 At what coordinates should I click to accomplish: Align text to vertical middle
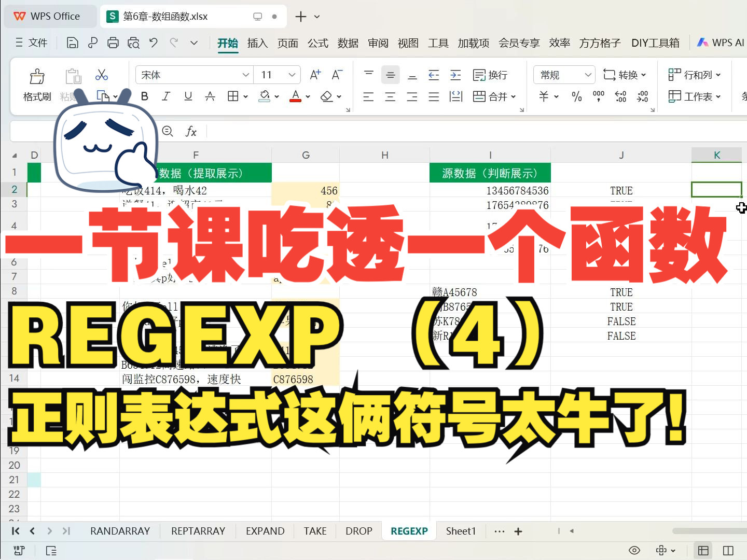(x=391, y=75)
